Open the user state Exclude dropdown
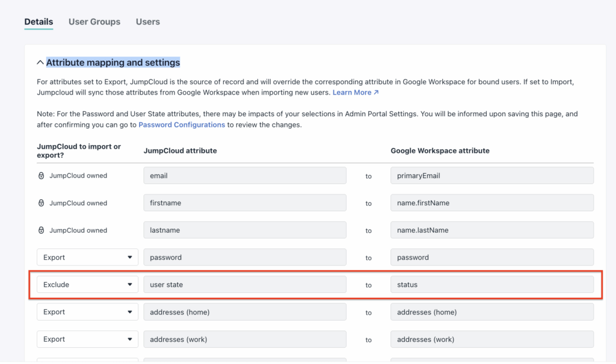The image size is (616, 364). (88, 285)
